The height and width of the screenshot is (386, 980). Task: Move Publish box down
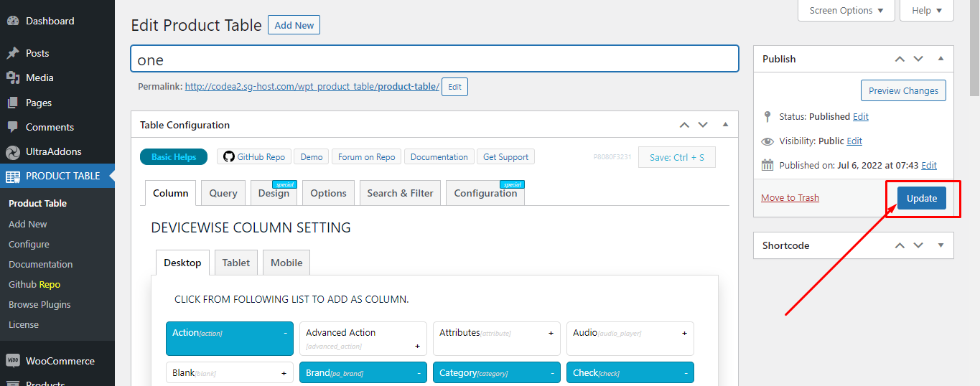[918, 59]
